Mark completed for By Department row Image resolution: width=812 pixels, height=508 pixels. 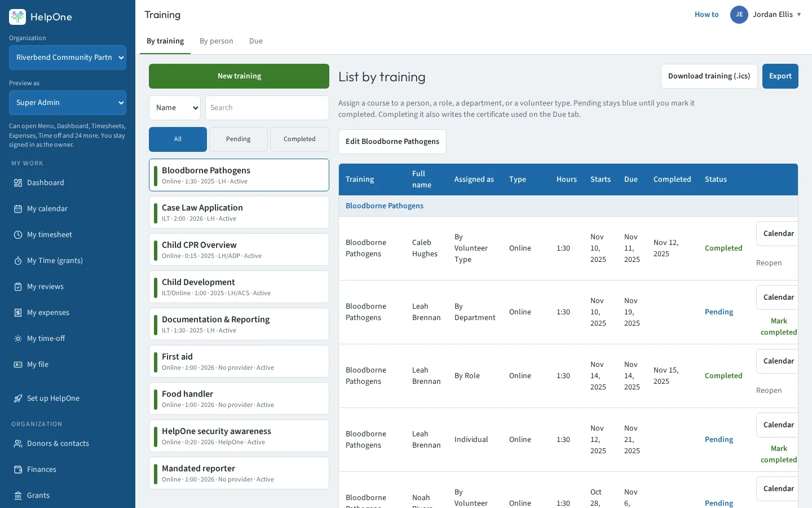tap(779, 327)
